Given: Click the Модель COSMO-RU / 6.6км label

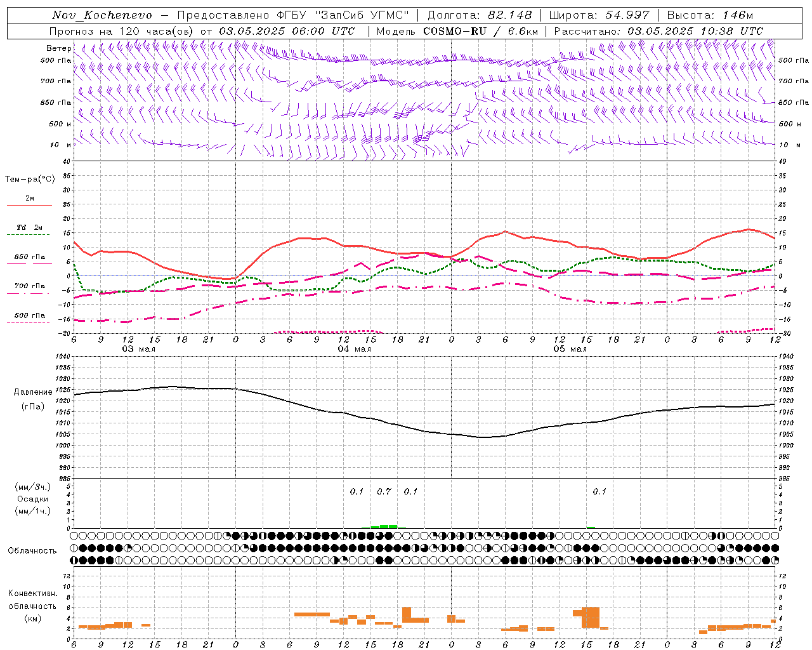Looking at the screenshot, I should pyautogui.click(x=457, y=31).
